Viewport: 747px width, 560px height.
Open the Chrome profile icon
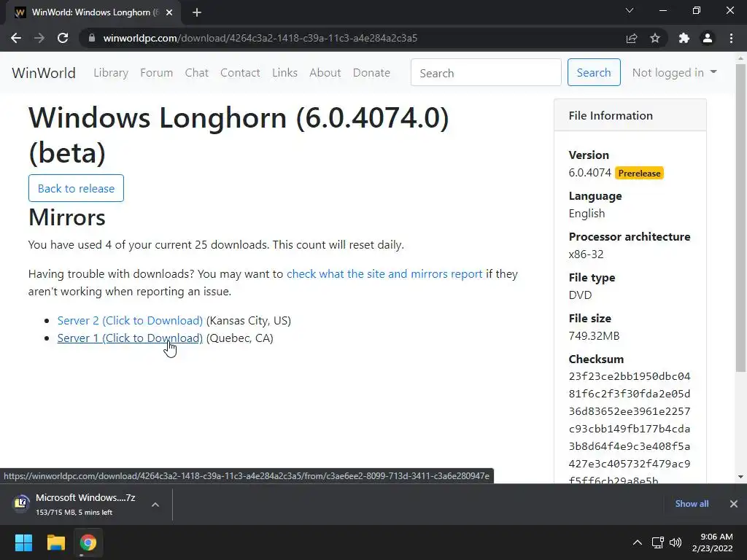point(708,38)
